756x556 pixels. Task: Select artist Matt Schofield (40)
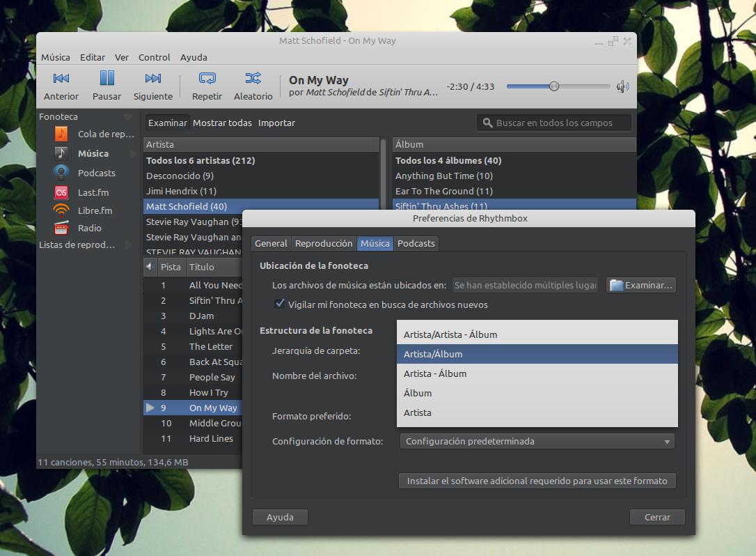point(261,206)
